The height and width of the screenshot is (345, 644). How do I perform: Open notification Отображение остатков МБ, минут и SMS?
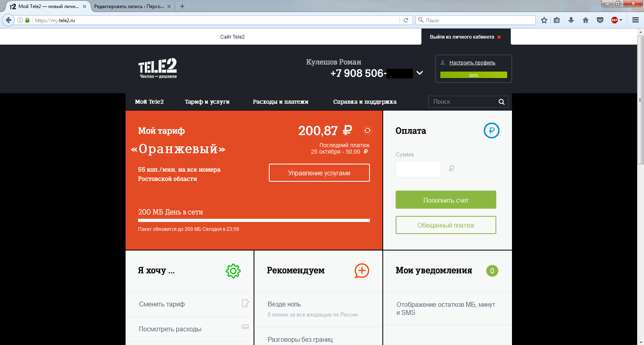coord(446,309)
